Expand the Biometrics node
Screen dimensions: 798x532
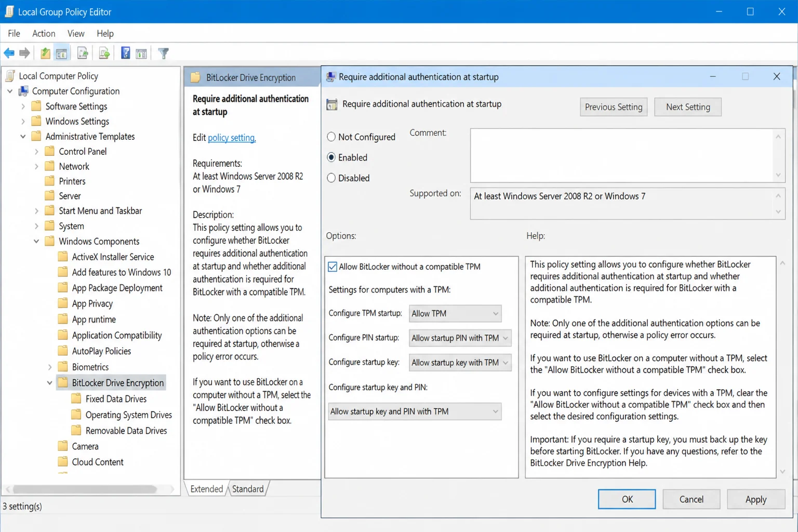pyautogui.click(x=50, y=367)
